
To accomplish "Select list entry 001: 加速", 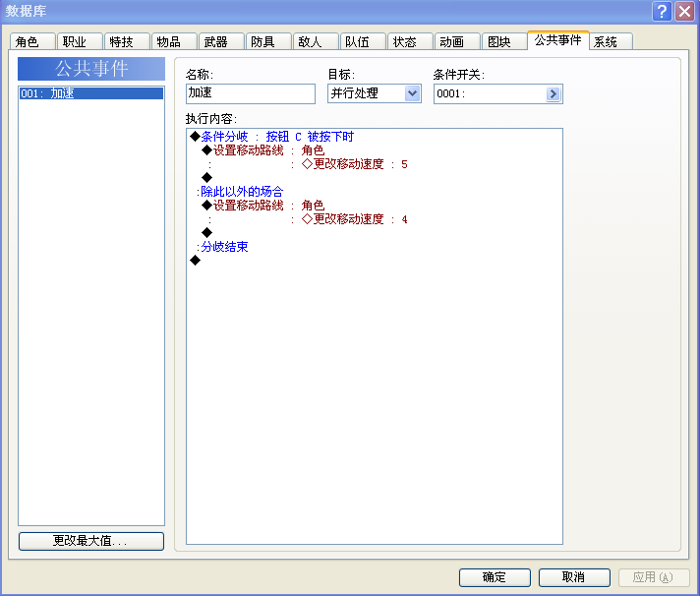I will (x=91, y=93).
